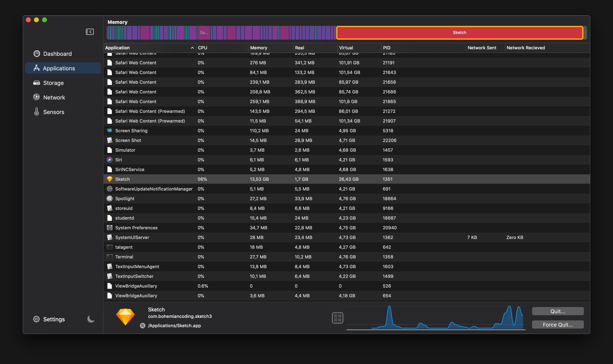613x364 pixels.
Task: Toggle dark mode with the moon icon
Action: coord(91,319)
